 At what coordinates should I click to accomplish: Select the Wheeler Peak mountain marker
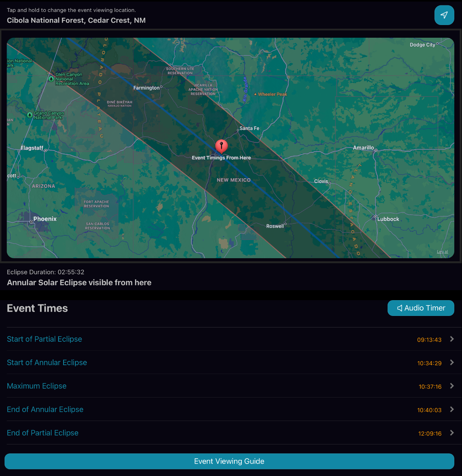pyautogui.click(x=256, y=94)
